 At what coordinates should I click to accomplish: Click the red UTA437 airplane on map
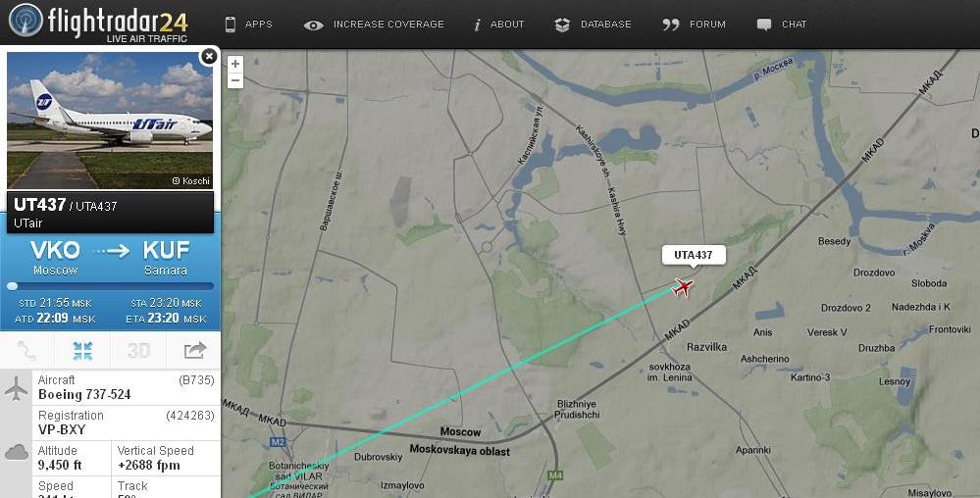click(683, 287)
